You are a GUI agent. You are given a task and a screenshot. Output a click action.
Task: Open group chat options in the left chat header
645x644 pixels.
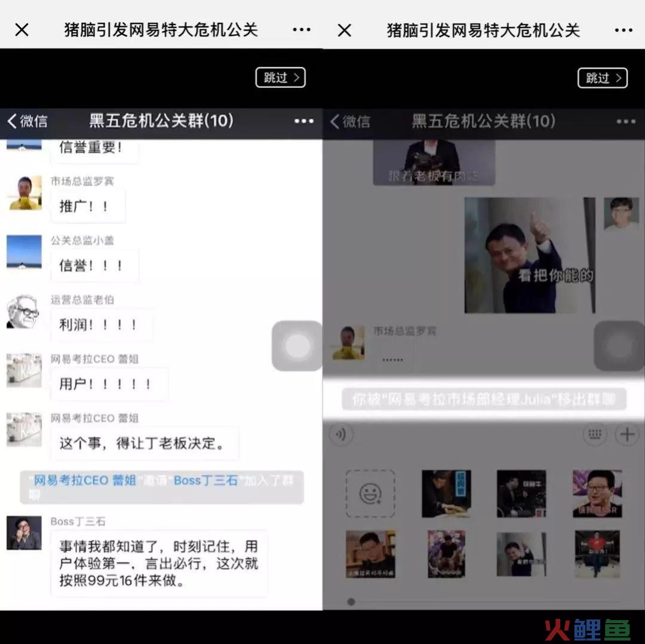click(304, 121)
